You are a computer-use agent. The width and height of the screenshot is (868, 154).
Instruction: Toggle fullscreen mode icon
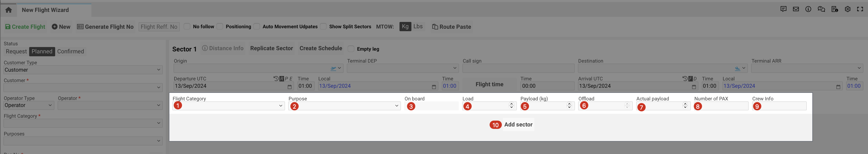coord(860,10)
